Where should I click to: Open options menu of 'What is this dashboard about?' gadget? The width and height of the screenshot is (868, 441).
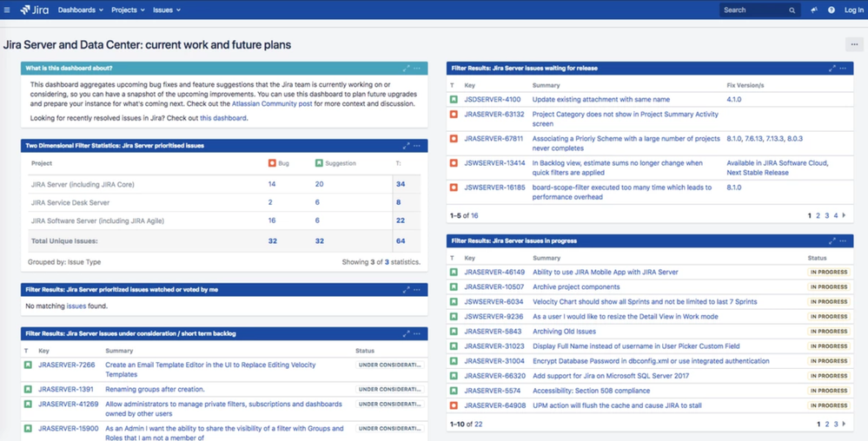pyautogui.click(x=417, y=68)
